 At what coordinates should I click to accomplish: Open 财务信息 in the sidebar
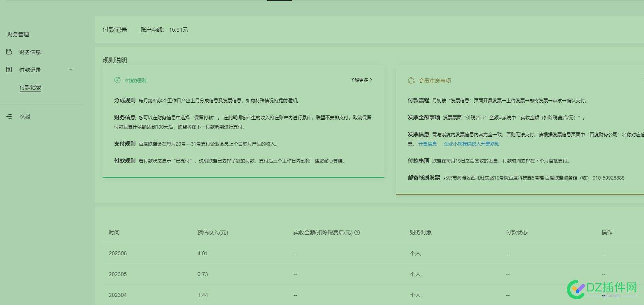(30, 52)
